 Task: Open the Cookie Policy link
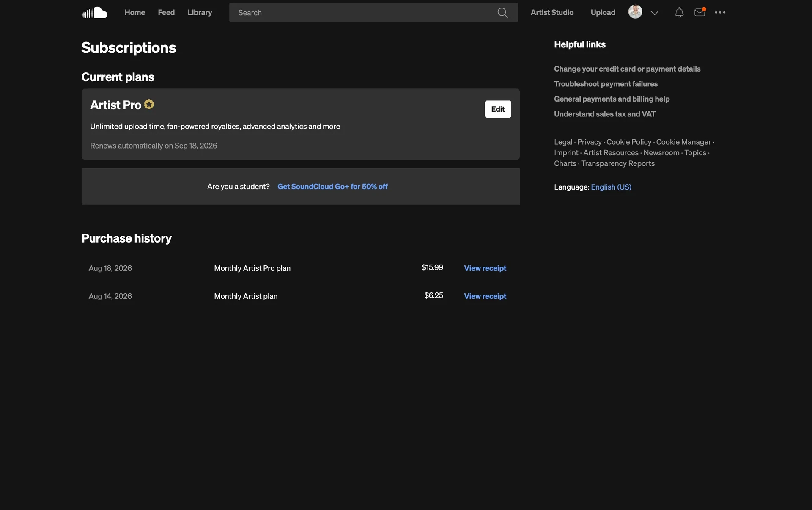[629, 142]
